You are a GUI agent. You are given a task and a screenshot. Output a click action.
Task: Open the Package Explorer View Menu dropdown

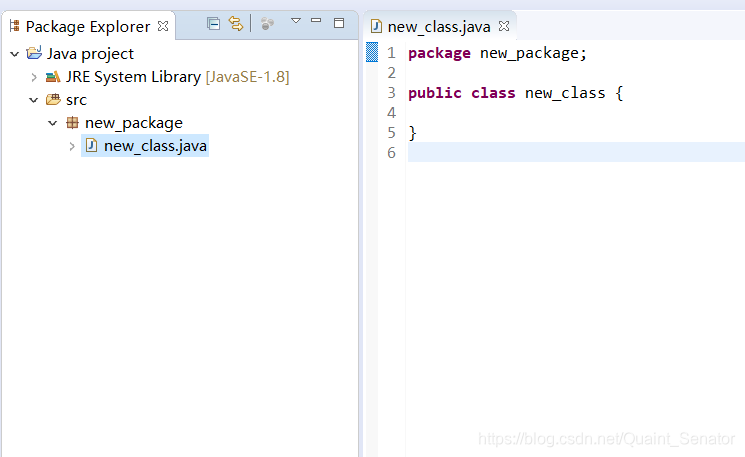pyautogui.click(x=296, y=20)
